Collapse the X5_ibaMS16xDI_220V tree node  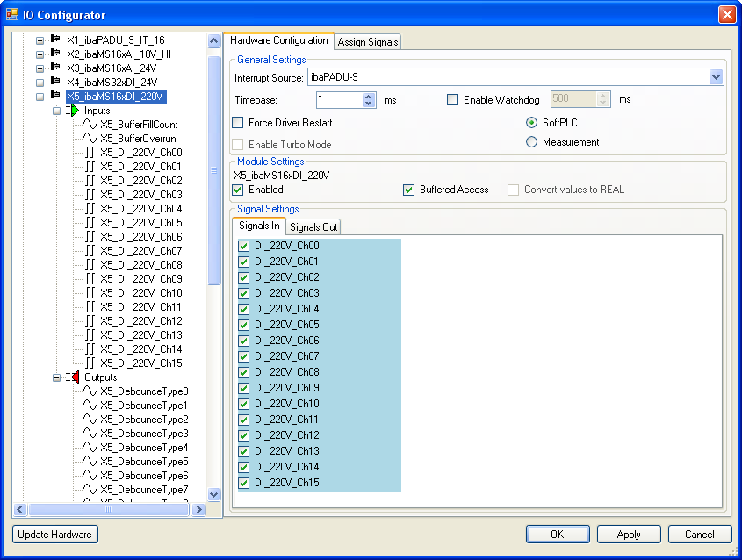[40, 97]
